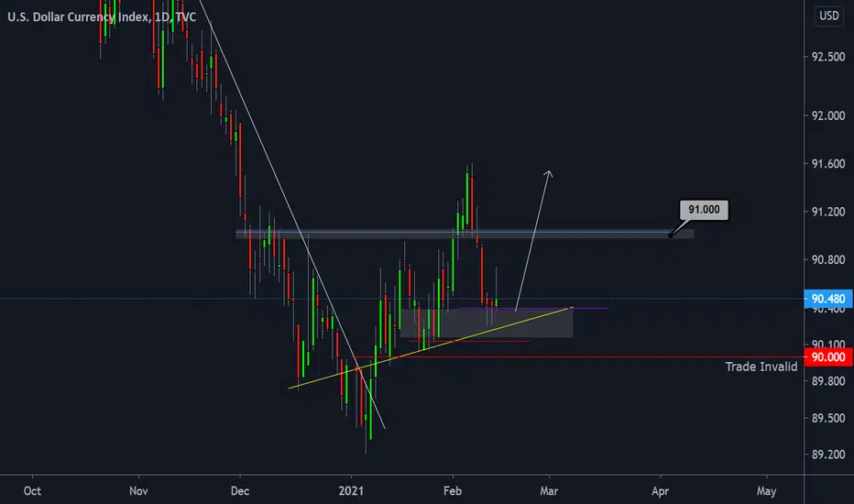Click the Nov label on time axis
854x504 pixels.
point(138,491)
